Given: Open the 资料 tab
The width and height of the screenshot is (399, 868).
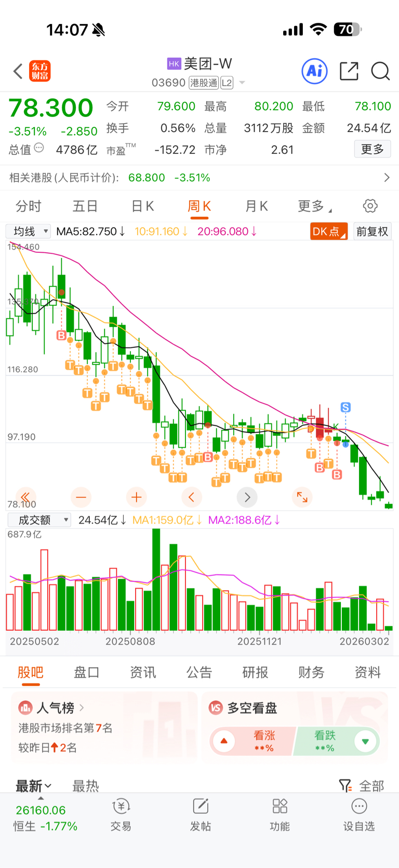Looking at the screenshot, I should pos(368,672).
